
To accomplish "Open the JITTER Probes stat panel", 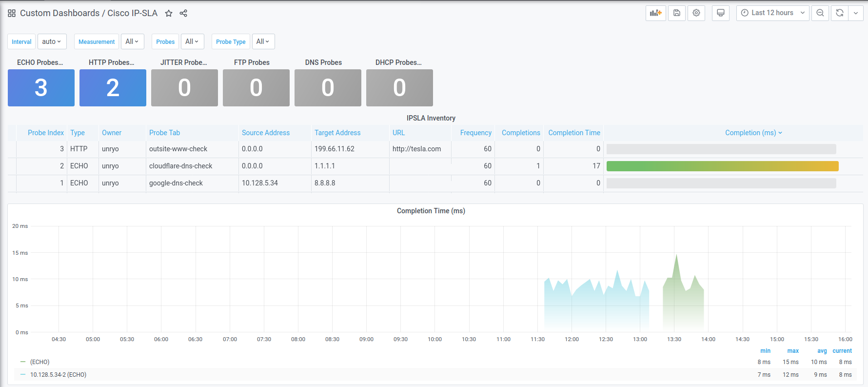I will [x=184, y=88].
